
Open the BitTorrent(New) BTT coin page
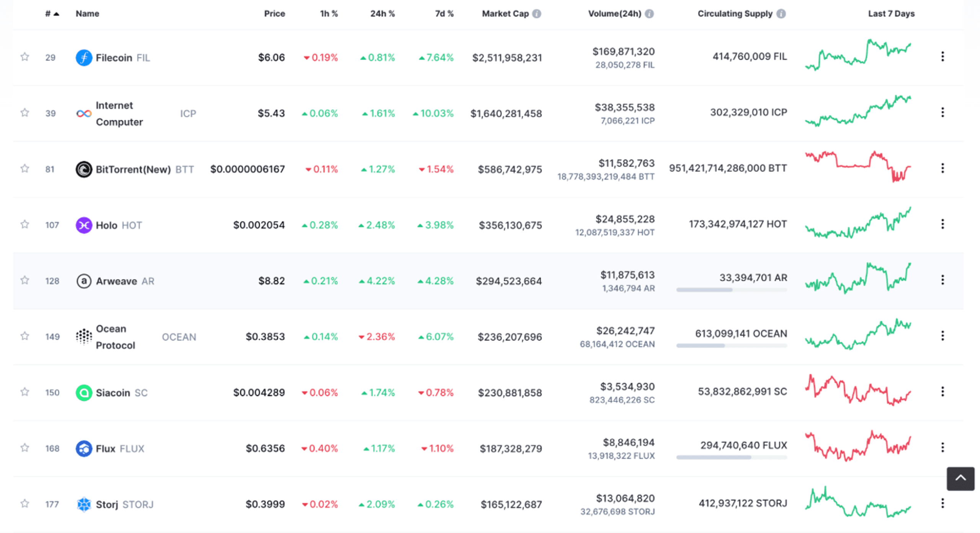coord(145,169)
